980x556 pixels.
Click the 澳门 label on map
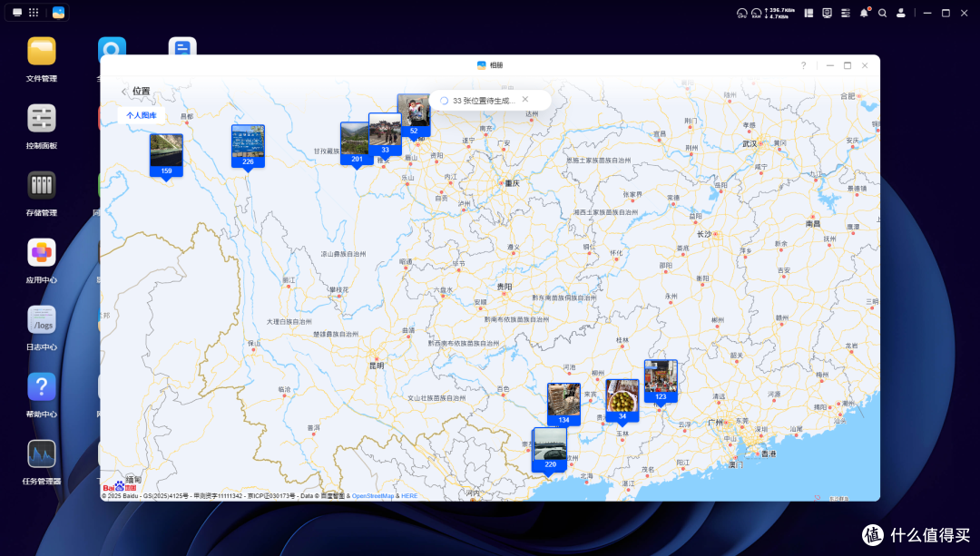736,464
